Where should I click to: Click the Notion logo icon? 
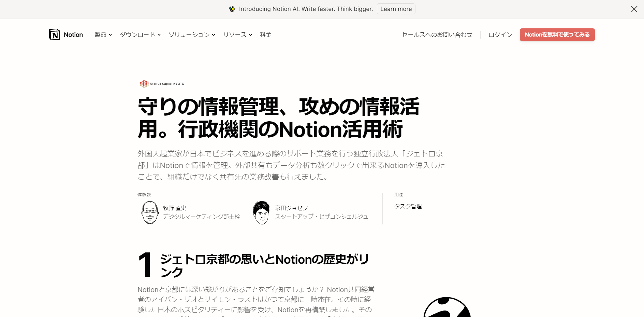click(55, 35)
